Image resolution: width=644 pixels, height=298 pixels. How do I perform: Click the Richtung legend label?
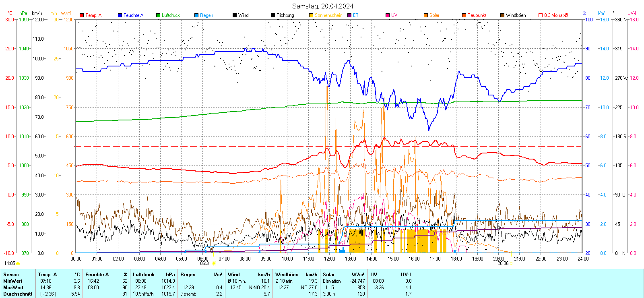tap(285, 15)
